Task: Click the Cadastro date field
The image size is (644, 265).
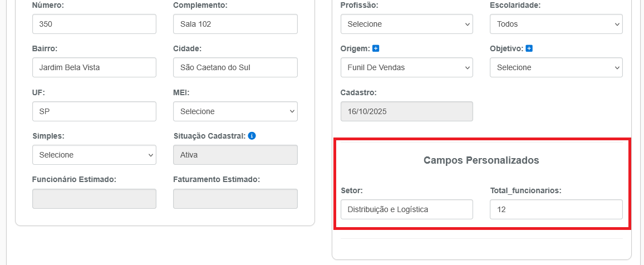Action: tap(406, 111)
